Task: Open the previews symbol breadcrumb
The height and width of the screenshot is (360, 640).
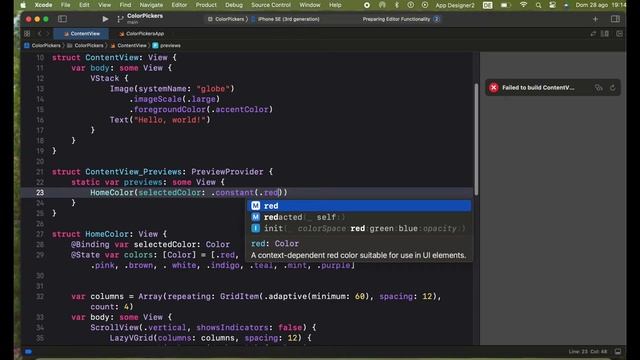Action: point(167,45)
